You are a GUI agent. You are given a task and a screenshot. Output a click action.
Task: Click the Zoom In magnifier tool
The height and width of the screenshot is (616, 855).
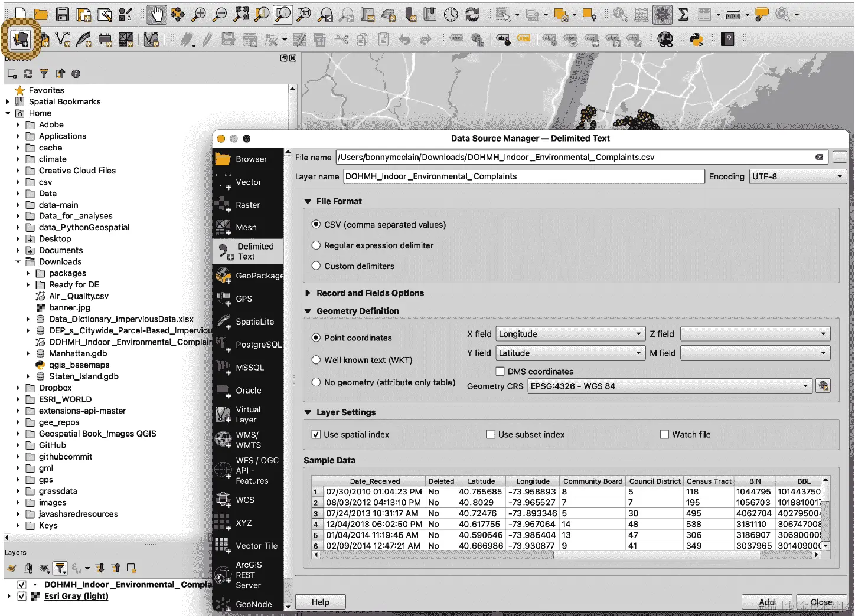(199, 14)
